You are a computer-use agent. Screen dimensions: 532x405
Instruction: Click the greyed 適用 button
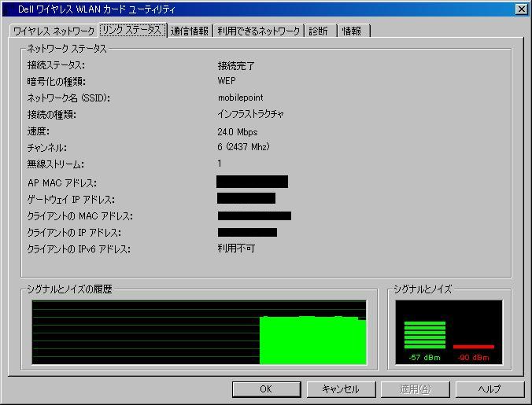tap(416, 389)
